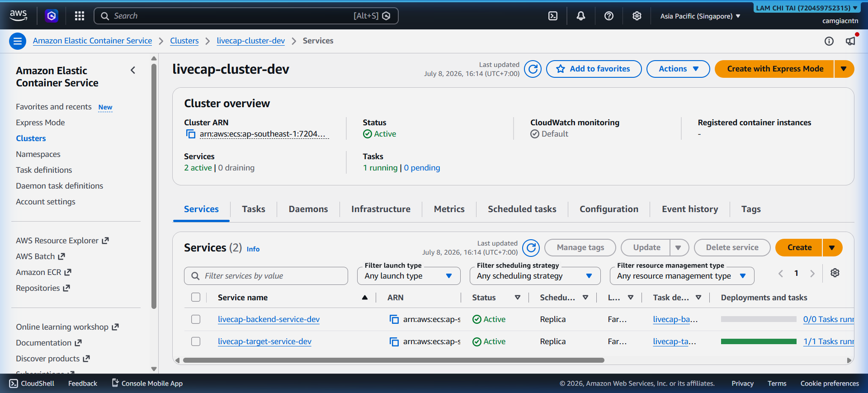Open the info panel icon at top right

point(829,41)
